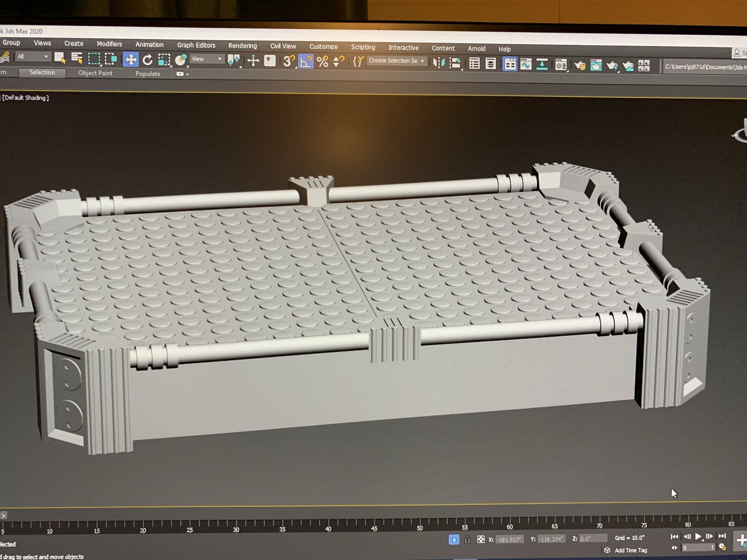Open Rendered Frame Window icon
This screenshot has width=747, height=560.
click(x=596, y=66)
